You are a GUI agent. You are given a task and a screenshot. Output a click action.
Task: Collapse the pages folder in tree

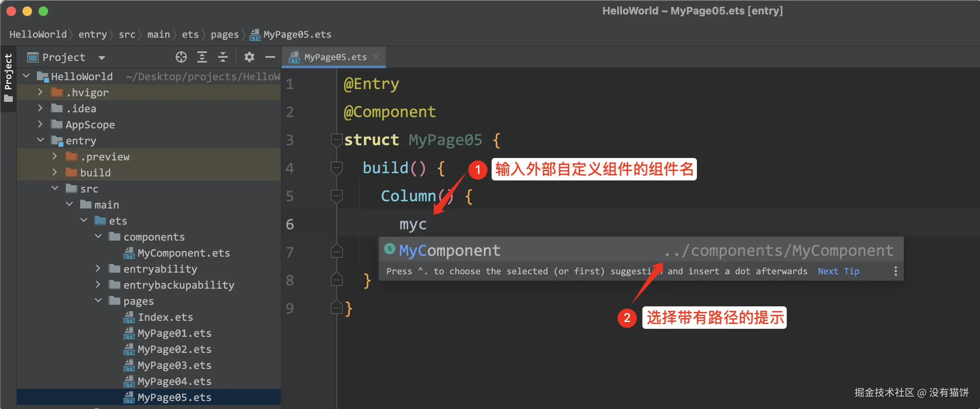[98, 300]
